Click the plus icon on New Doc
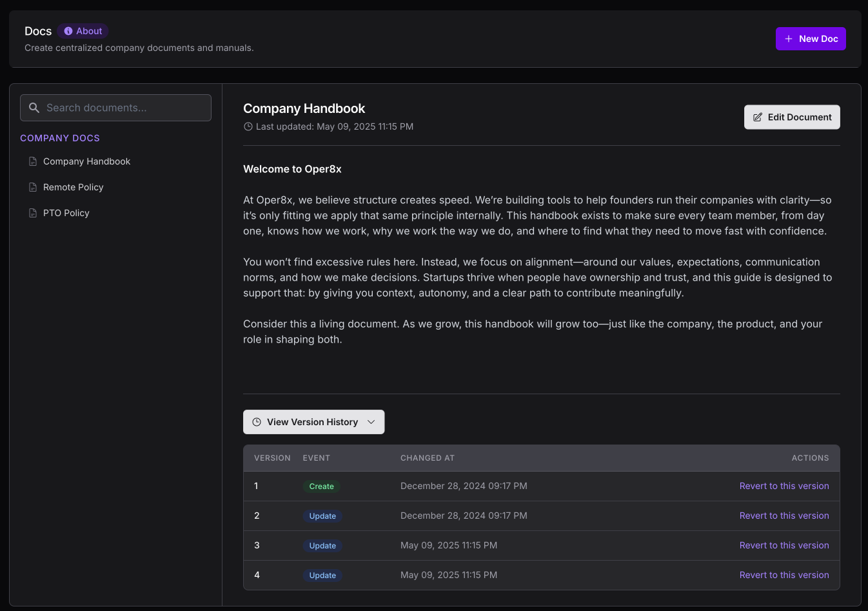 click(x=789, y=39)
